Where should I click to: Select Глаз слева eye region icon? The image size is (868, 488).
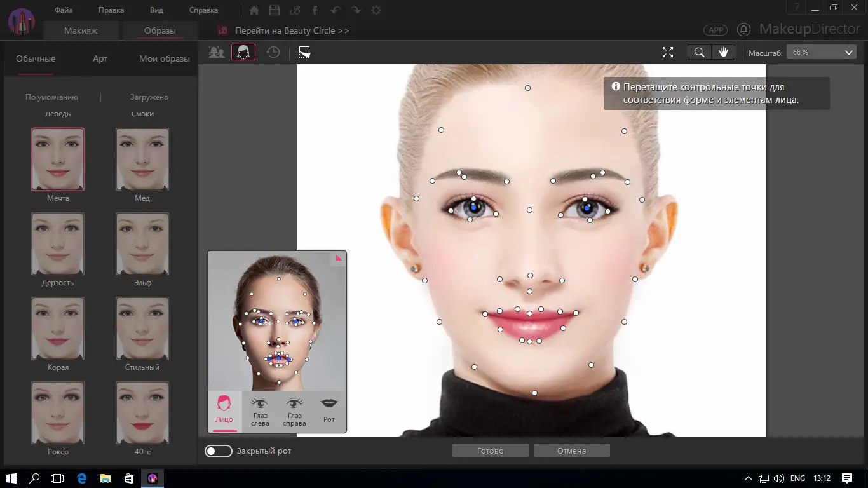[260, 410]
